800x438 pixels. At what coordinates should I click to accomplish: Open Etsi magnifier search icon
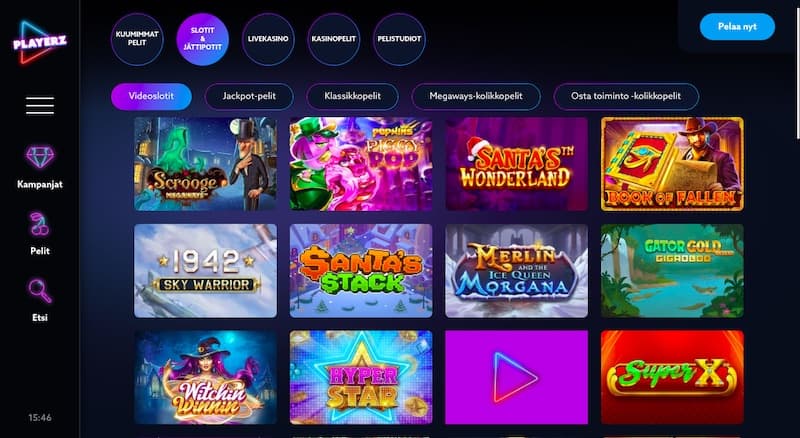(x=40, y=291)
